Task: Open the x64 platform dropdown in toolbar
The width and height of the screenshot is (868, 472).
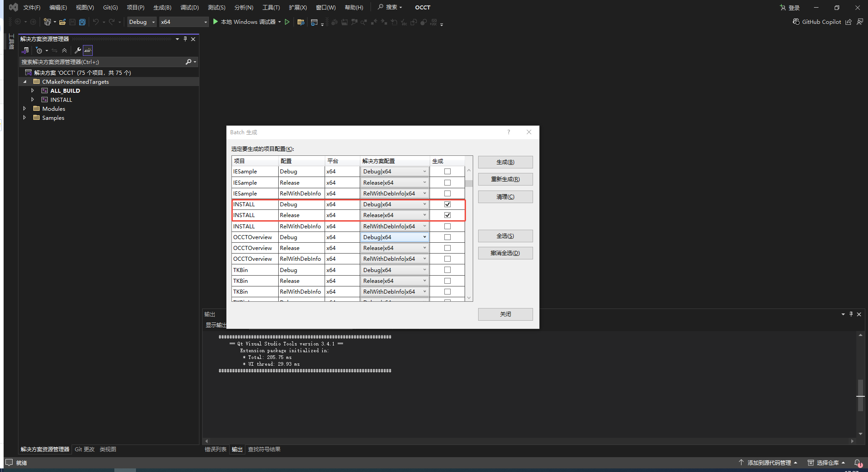Action: 184,22
